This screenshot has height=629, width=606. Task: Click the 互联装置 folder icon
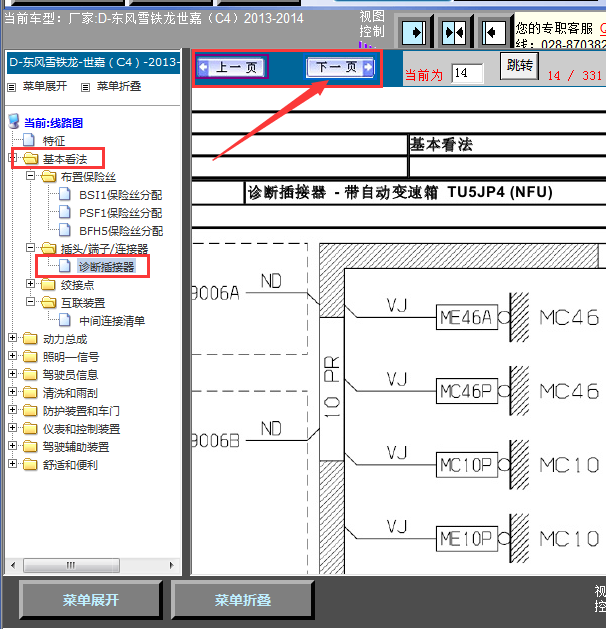coord(49,302)
